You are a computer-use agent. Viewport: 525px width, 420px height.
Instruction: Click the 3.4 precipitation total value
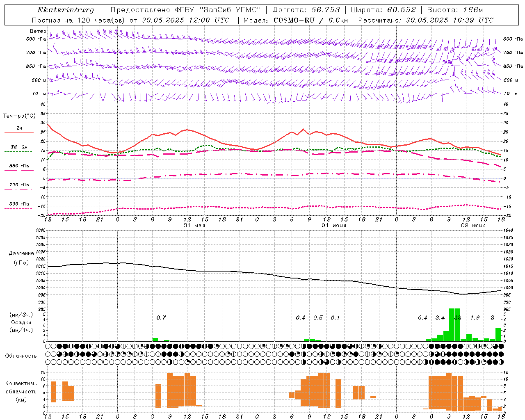pos(440,317)
